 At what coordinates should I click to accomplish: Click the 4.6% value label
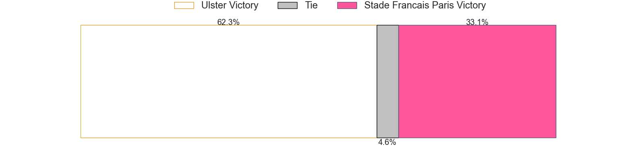click(x=387, y=142)
